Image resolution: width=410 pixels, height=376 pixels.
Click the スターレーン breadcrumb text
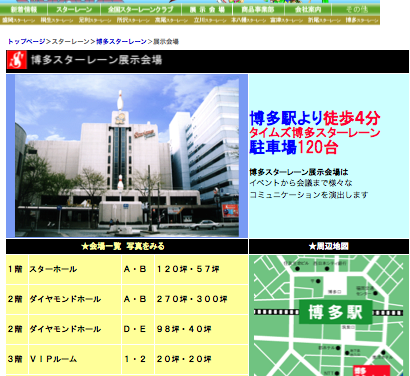pyautogui.click(x=71, y=42)
